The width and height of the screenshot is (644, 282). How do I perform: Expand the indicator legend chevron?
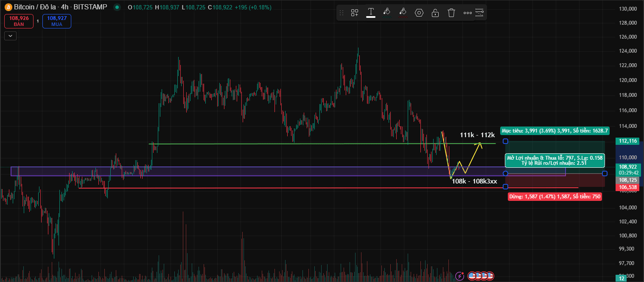pos(10,36)
